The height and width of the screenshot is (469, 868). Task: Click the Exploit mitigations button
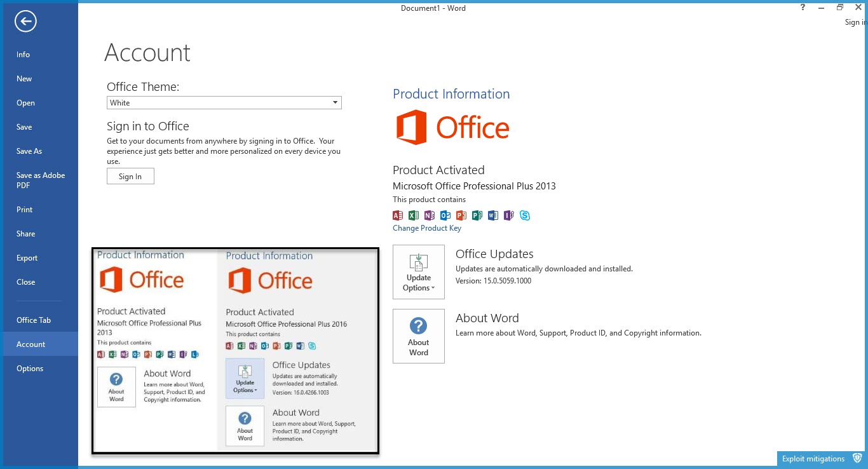pos(821,459)
